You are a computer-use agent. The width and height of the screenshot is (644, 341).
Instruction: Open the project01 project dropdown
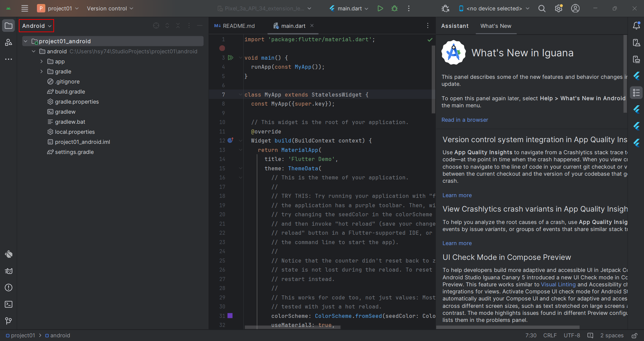[x=58, y=8]
